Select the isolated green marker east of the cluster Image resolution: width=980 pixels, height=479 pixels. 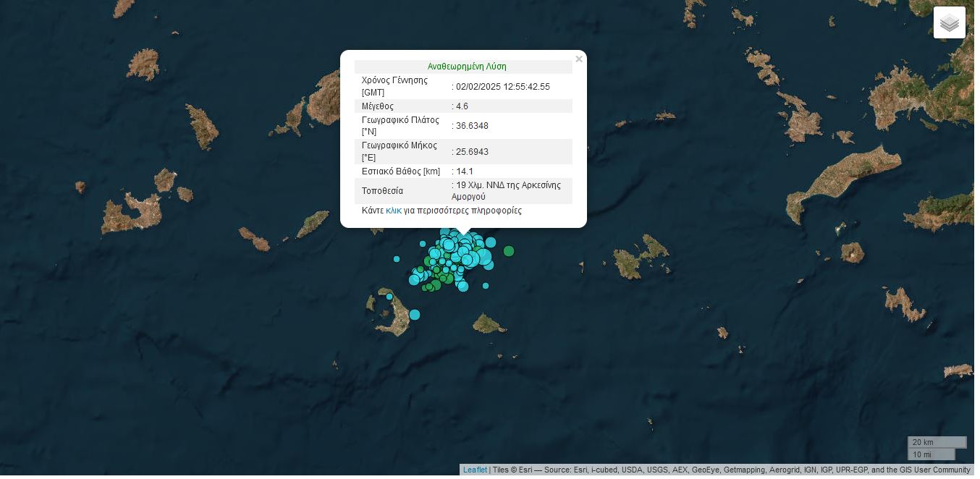(509, 251)
